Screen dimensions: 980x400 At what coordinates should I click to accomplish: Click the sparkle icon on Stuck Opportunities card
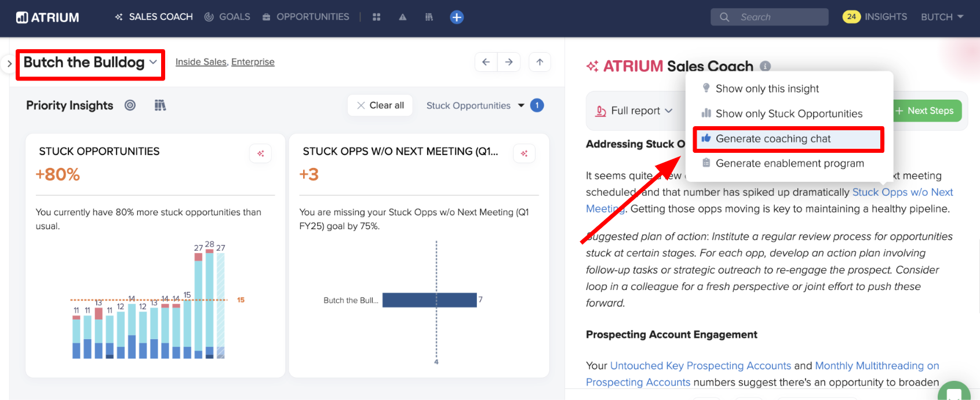tap(261, 153)
